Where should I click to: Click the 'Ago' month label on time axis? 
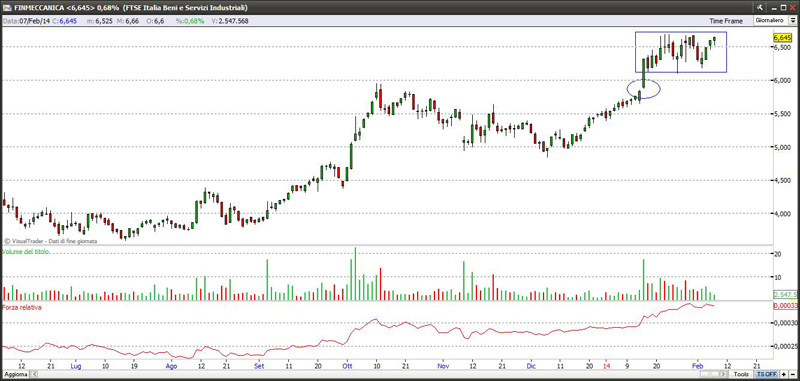coord(171,366)
